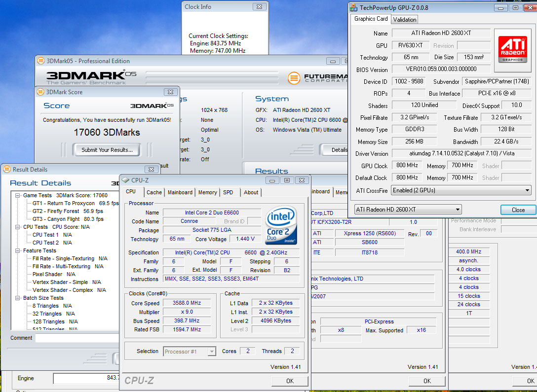Click the ATI Radeon Graphics logo in GPU-Z

512,49
